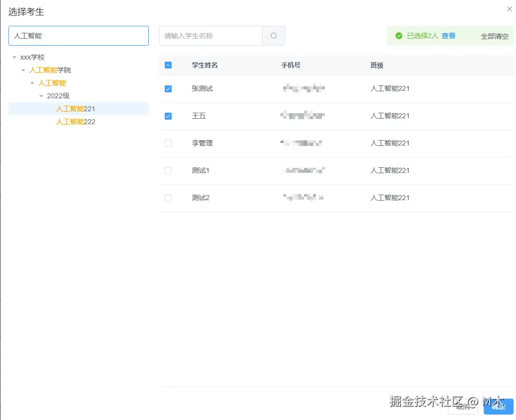Focus the tree filter field containing 人工智能
Viewport: 516px width, 420px height.
pos(79,36)
